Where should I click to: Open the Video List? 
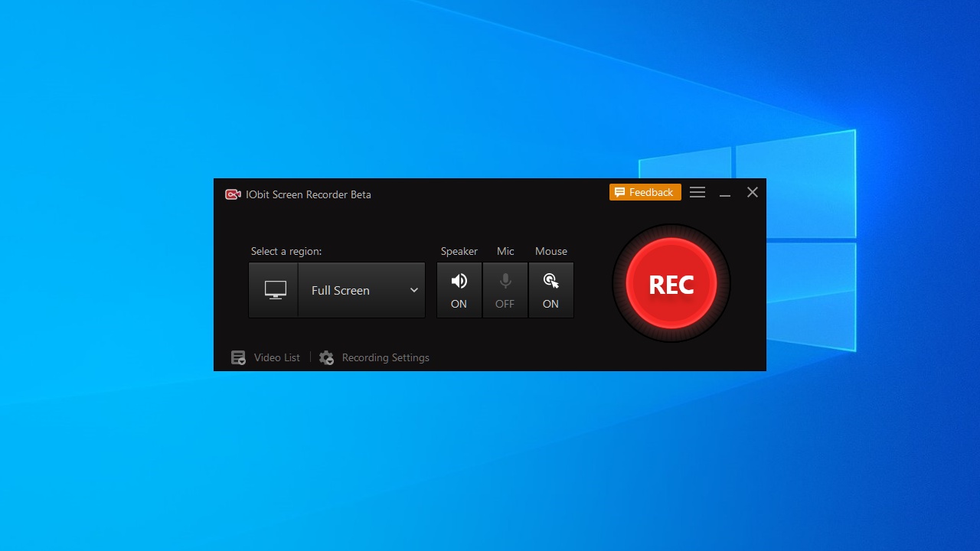(x=266, y=357)
